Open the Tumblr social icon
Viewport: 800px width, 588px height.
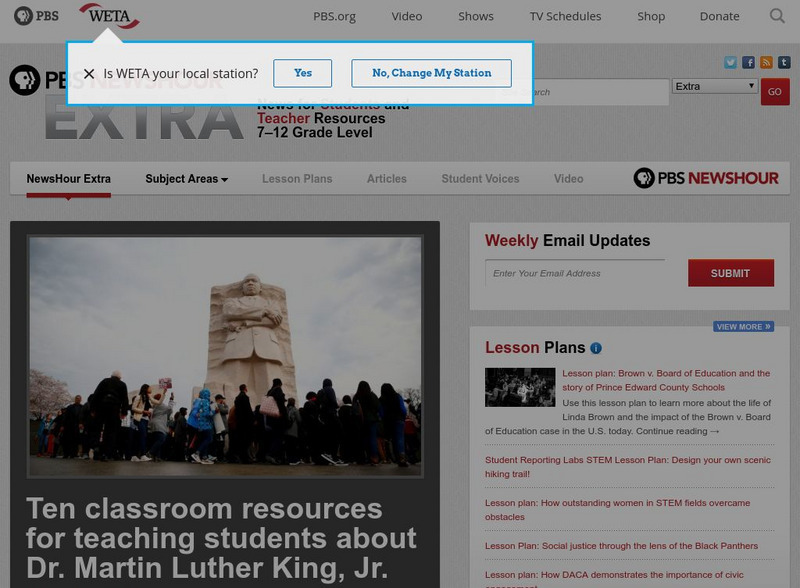[784, 62]
